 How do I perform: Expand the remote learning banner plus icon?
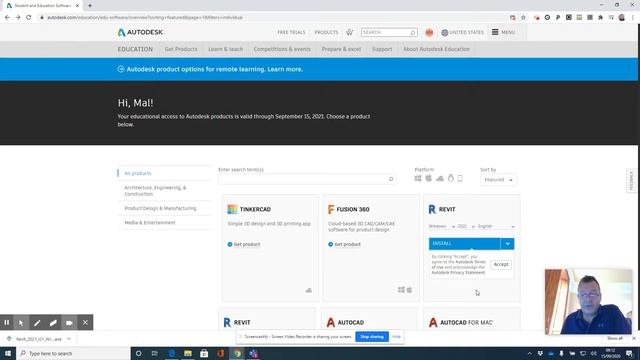(x=121, y=69)
